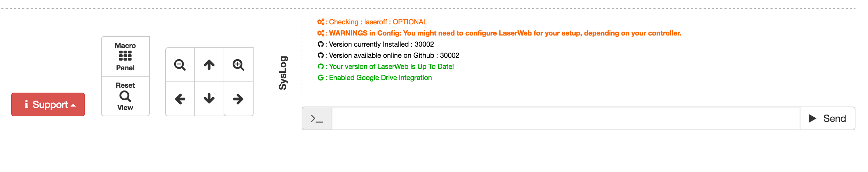Click the play triangle in Send button
868x172 pixels.
tap(813, 118)
